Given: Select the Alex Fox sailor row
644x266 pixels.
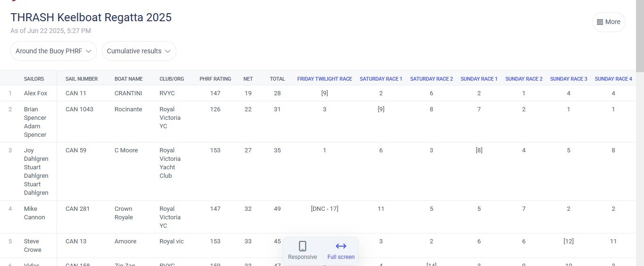Looking at the screenshot, I should point(36,93).
